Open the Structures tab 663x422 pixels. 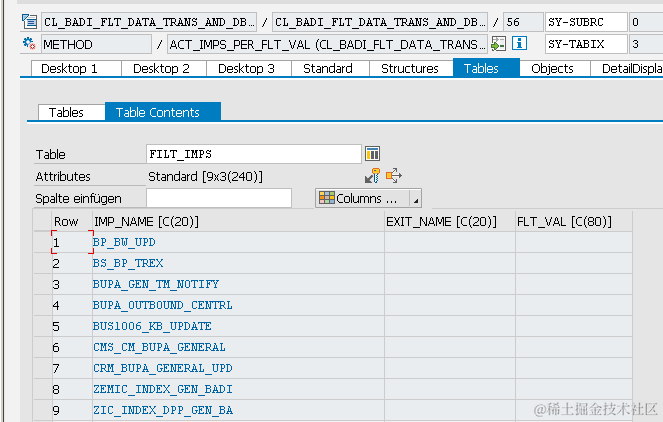coord(410,69)
